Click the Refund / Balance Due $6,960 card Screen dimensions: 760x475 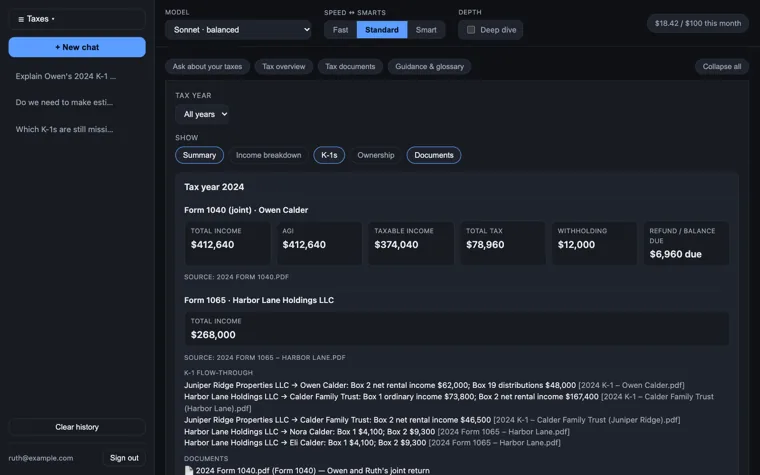point(686,243)
